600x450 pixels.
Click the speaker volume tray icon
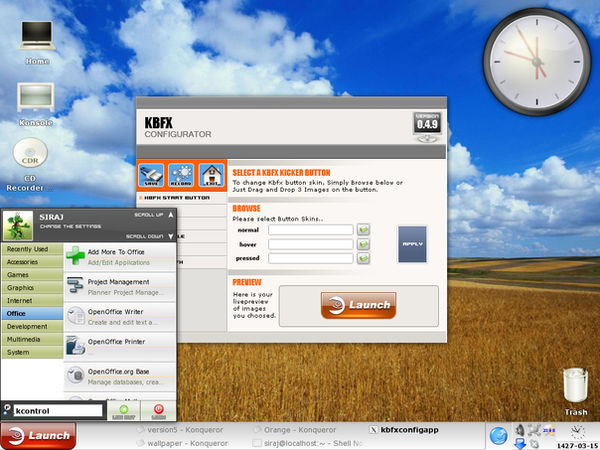coord(520,430)
